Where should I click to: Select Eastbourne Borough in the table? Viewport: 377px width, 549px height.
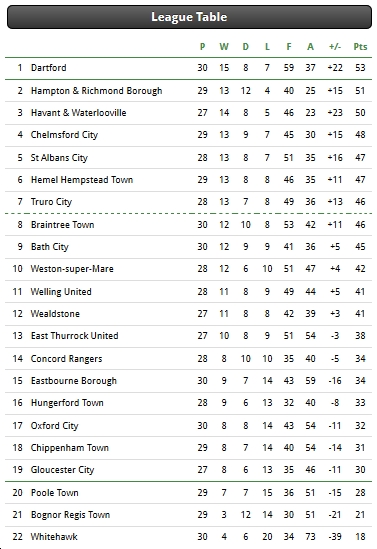click(x=74, y=381)
